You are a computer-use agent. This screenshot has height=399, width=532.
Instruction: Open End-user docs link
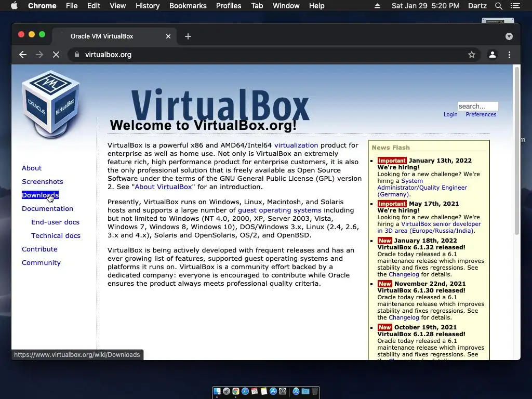click(55, 222)
